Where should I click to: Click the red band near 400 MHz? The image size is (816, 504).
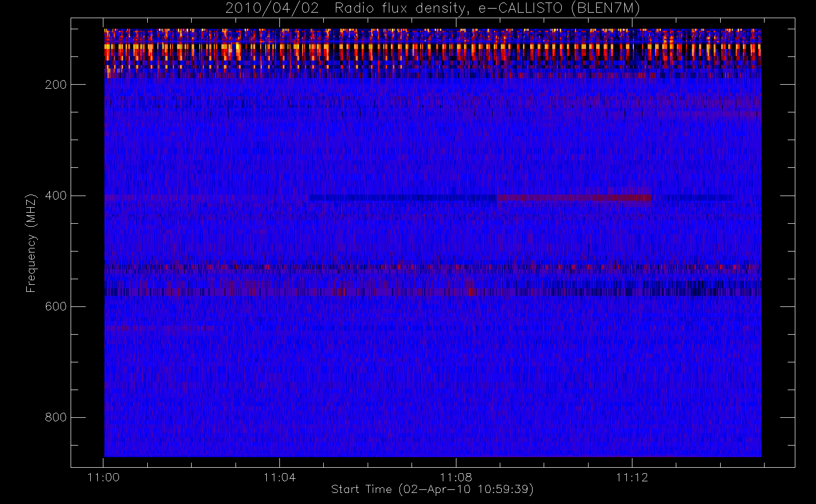pos(574,198)
